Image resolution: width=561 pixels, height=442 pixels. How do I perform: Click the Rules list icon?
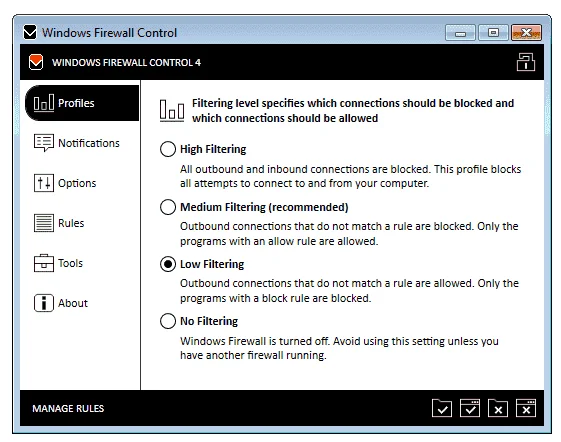44,223
